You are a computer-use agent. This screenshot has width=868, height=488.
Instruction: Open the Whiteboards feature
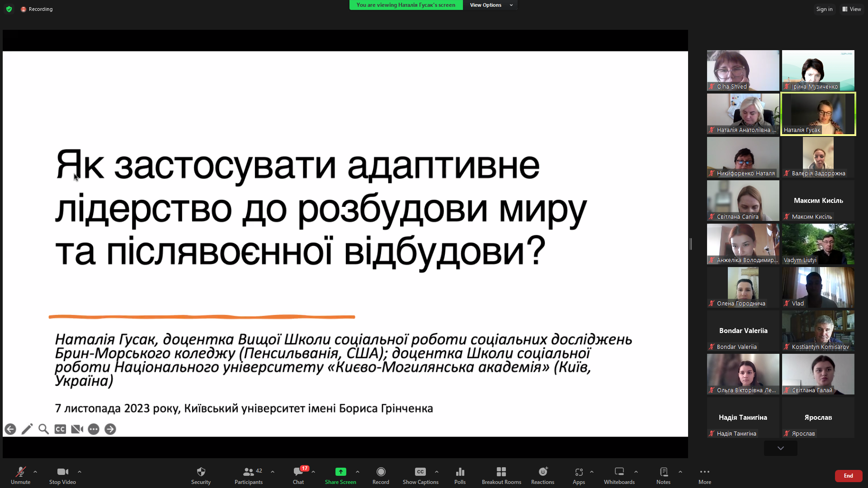[619, 474]
